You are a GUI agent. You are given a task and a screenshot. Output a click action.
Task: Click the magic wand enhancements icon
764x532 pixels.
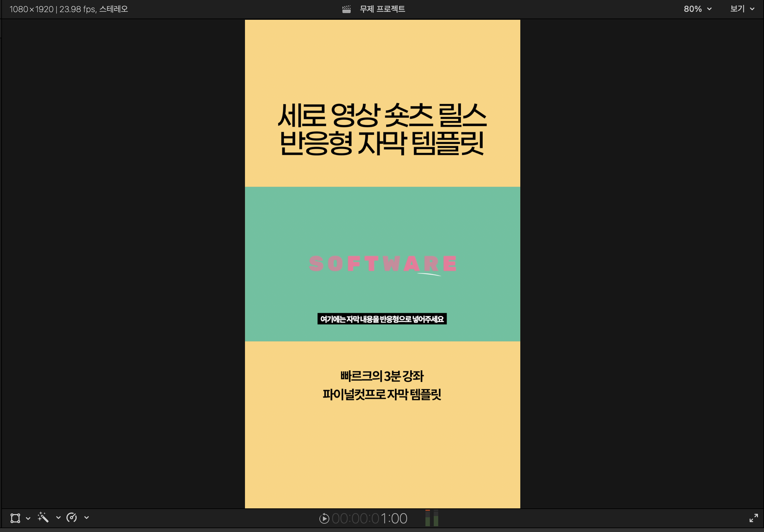point(43,517)
